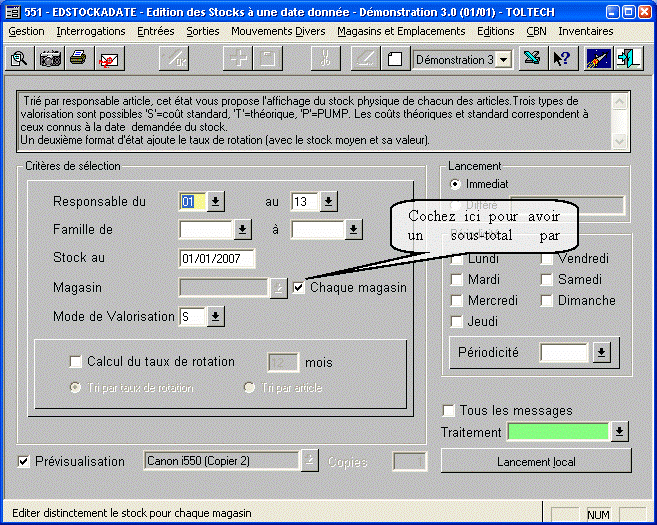Select the Immediat radio button

(456, 184)
